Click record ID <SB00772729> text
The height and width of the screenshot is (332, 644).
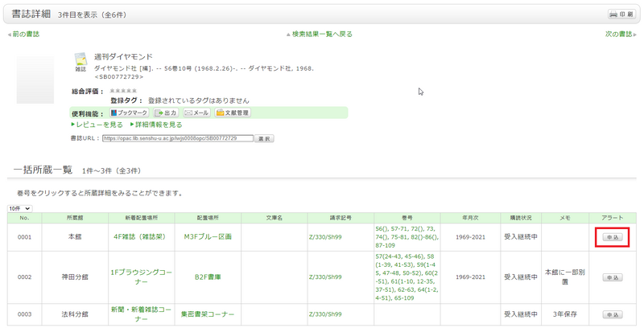point(118,76)
